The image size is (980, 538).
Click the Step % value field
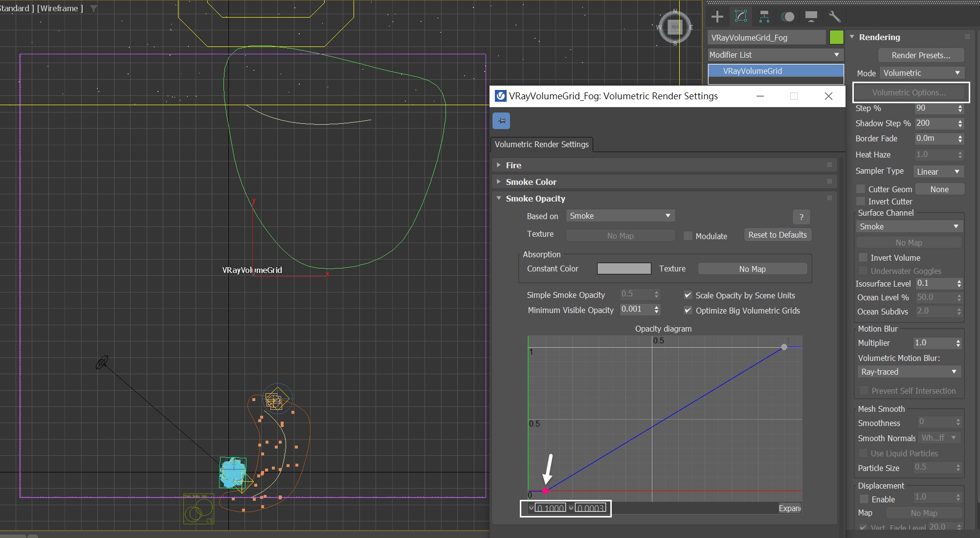pos(935,108)
